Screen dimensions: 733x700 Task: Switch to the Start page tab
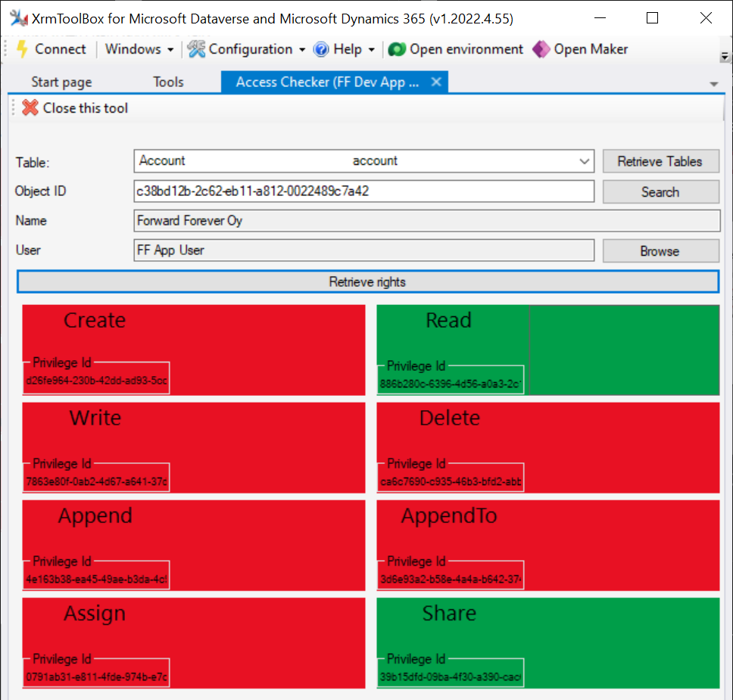61,82
